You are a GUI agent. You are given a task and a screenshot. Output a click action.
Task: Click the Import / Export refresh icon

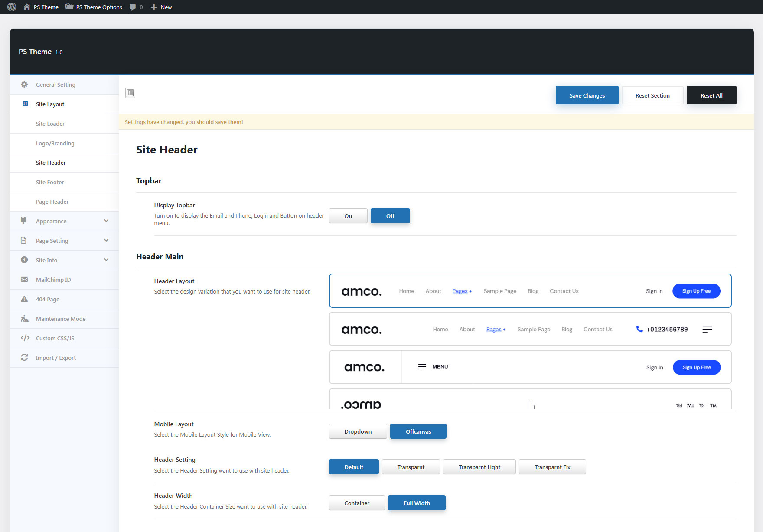24,358
